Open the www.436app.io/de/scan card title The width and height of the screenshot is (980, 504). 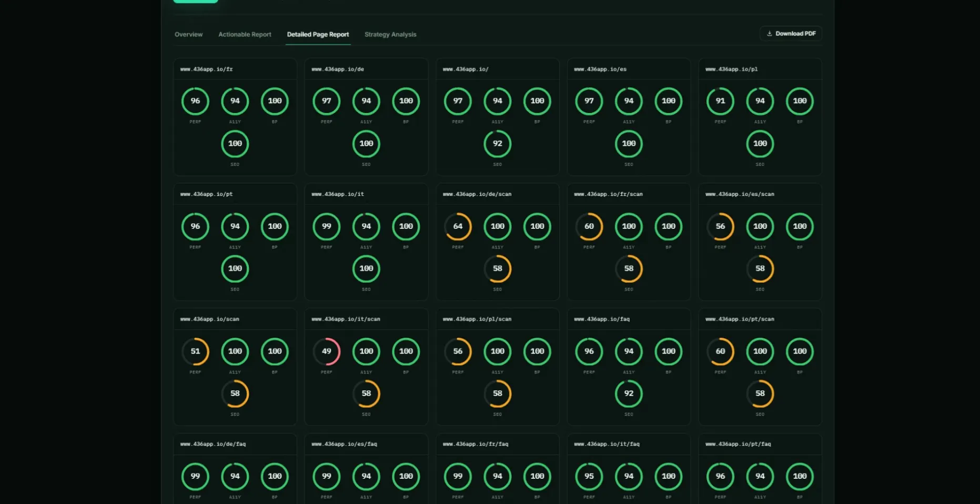477,194
